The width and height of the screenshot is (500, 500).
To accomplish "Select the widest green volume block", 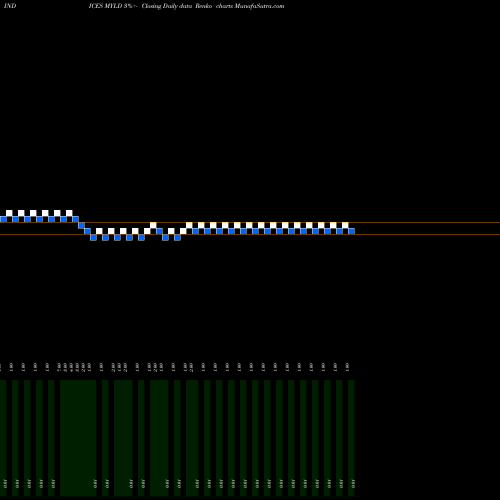I will tap(78, 438).
